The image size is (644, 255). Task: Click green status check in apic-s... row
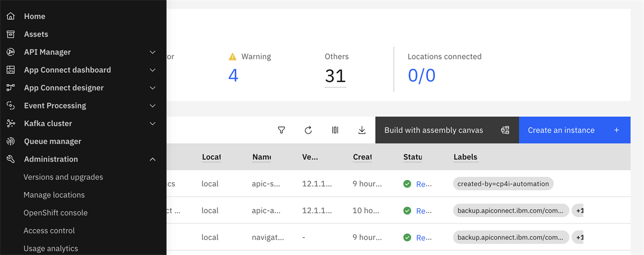[x=407, y=184]
